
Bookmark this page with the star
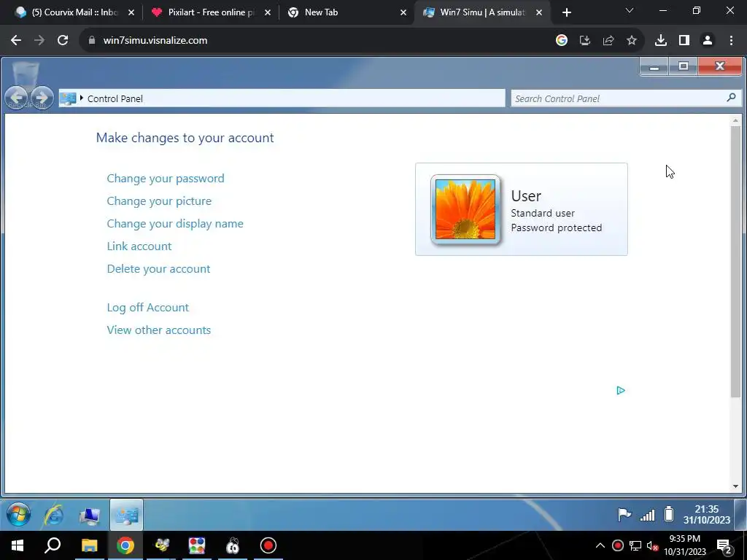(x=632, y=41)
